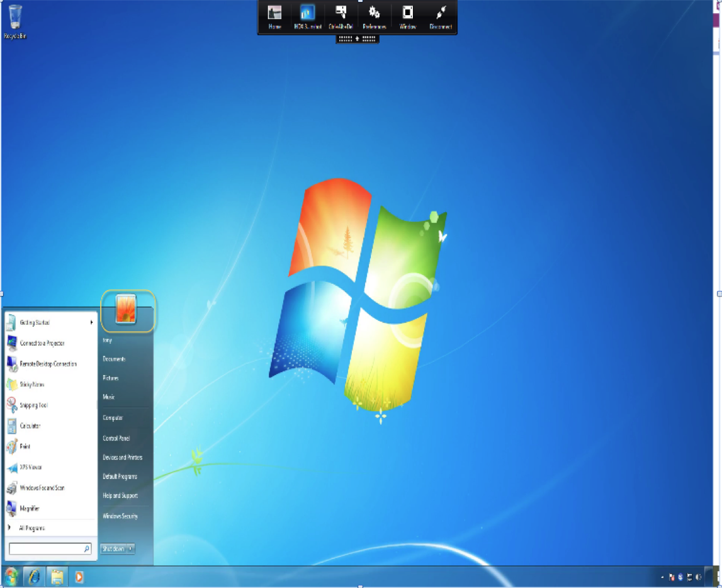Expand All Programs list
Viewport: 722px width, 588px height.
[x=31, y=528]
